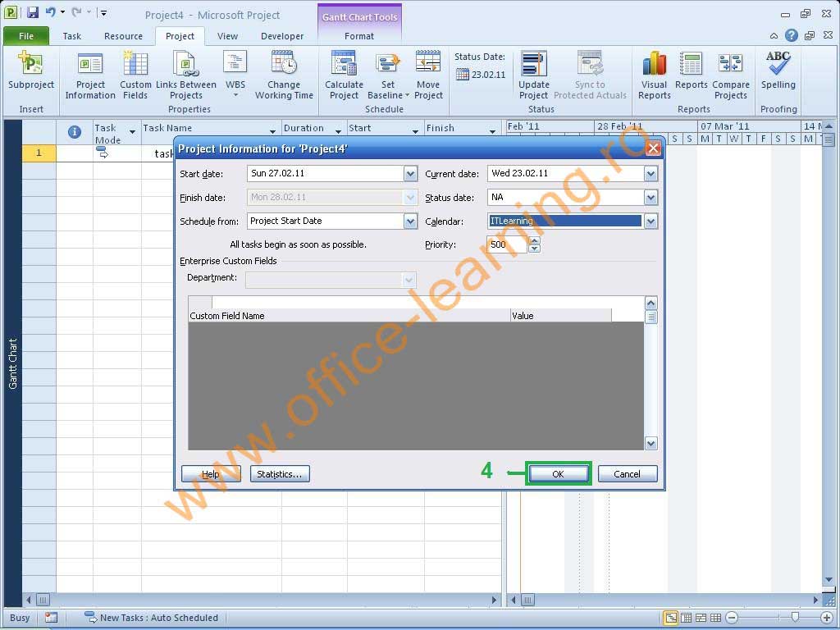Click the Start date field
840x630 pixels.
click(x=326, y=174)
